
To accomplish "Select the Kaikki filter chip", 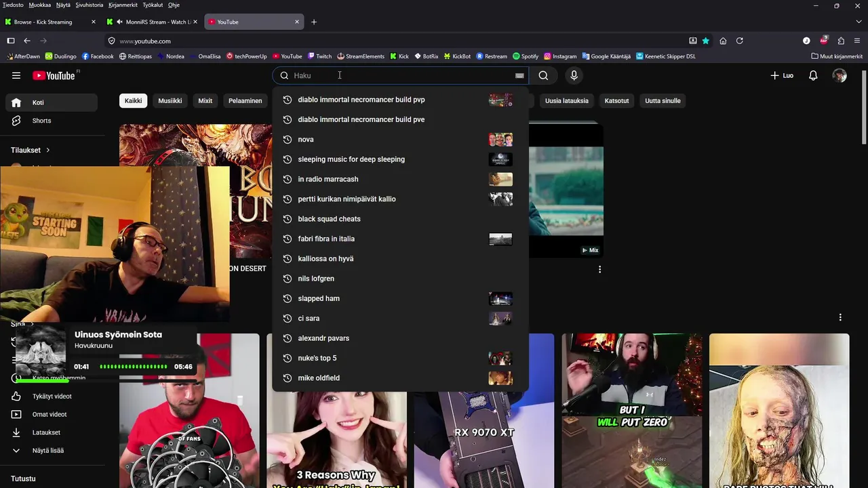I will [134, 101].
